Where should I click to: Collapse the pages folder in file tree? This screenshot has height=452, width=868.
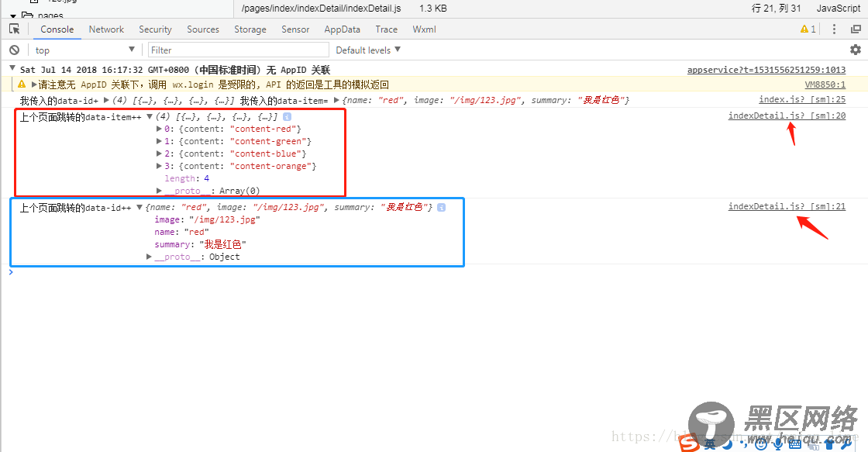(13, 16)
